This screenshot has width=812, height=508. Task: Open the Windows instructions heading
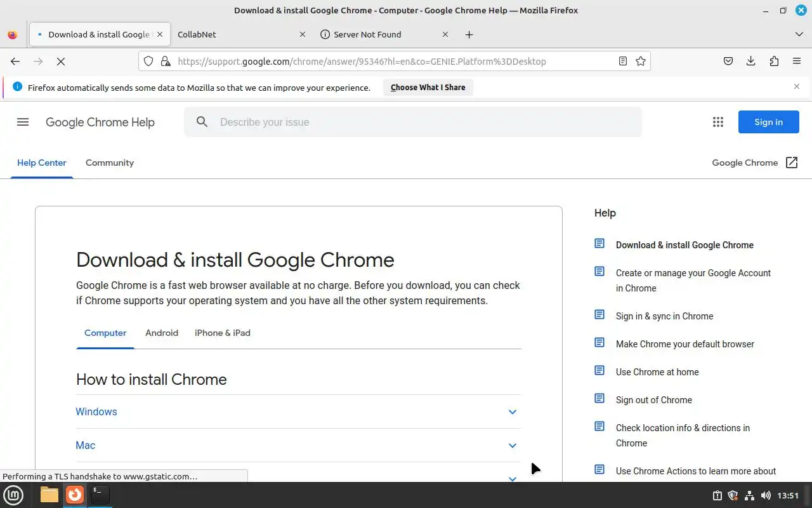coord(96,411)
